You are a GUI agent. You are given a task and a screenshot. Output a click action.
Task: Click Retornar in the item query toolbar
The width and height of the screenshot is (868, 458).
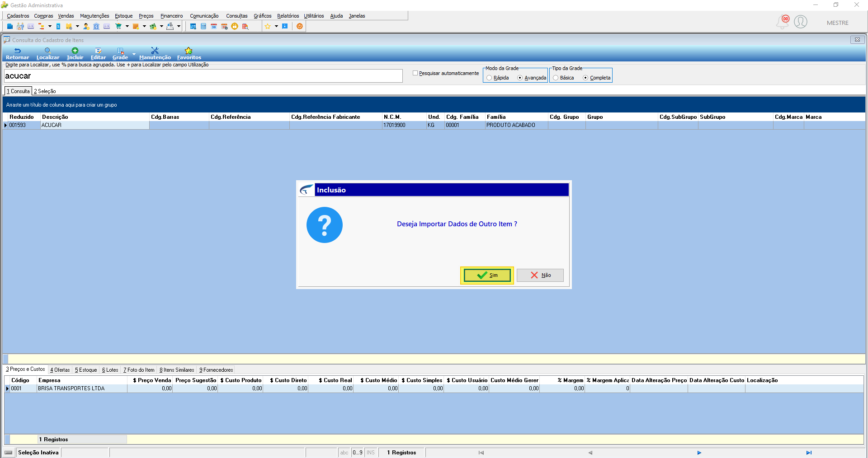point(17,54)
